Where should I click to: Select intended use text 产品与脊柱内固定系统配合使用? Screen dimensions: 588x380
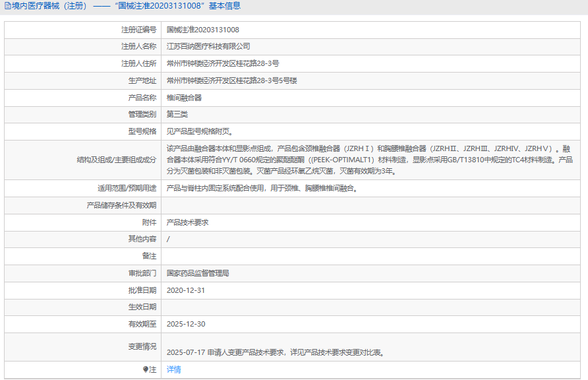pyautogui.click(x=263, y=188)
